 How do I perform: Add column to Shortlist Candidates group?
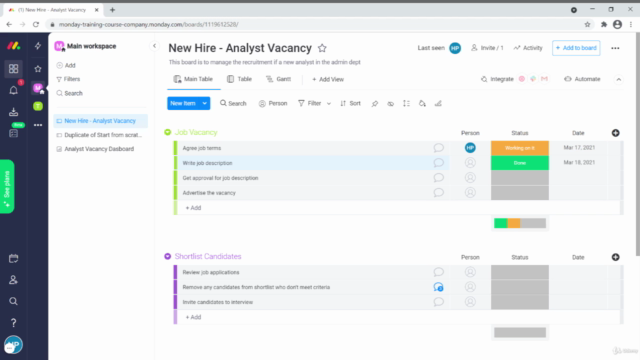click(x=616, y=257)
